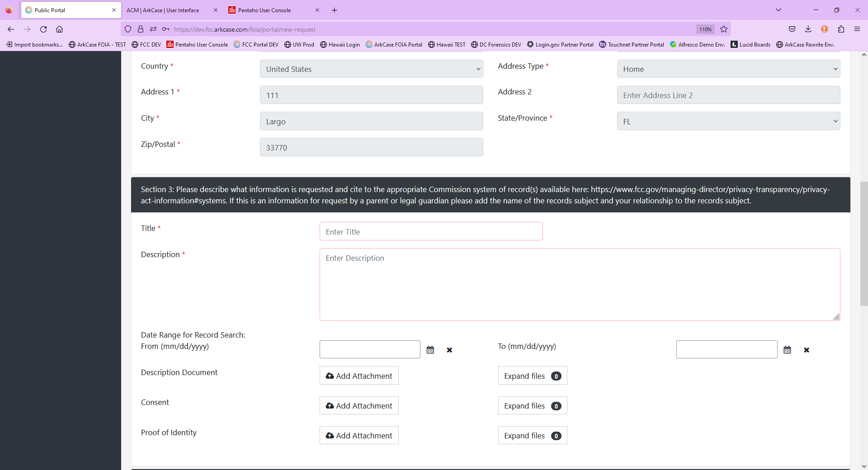Clear the To date field
The image size is (868, 470).
(x=807, y=350)
